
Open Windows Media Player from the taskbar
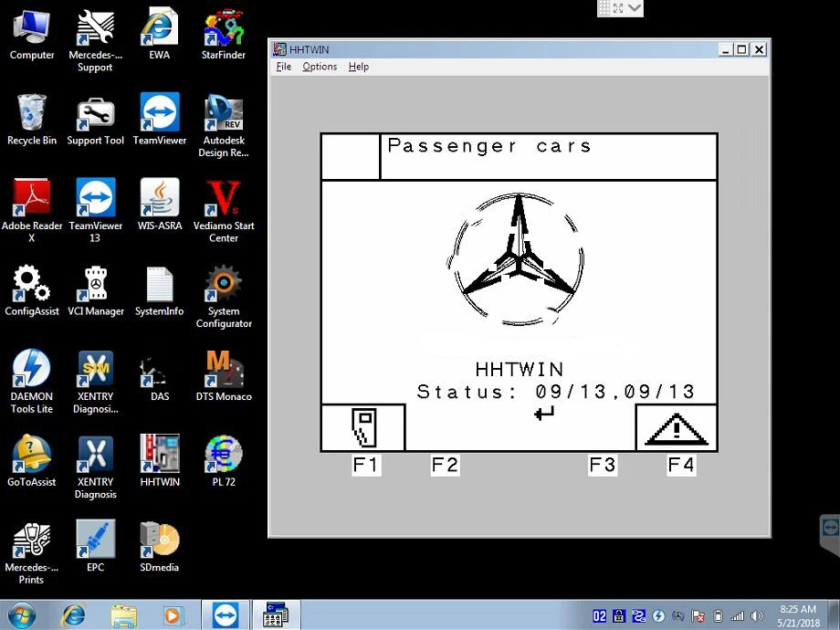(x=173, y=615)
